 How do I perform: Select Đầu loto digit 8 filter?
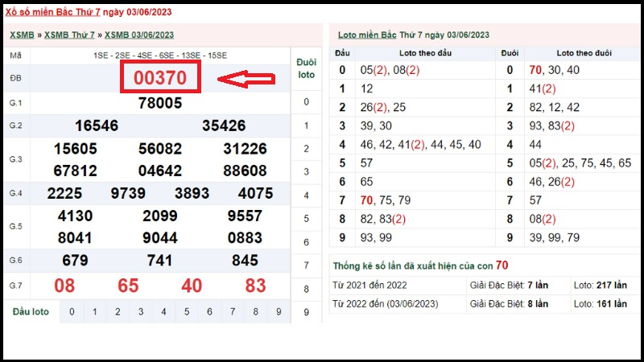256,312
